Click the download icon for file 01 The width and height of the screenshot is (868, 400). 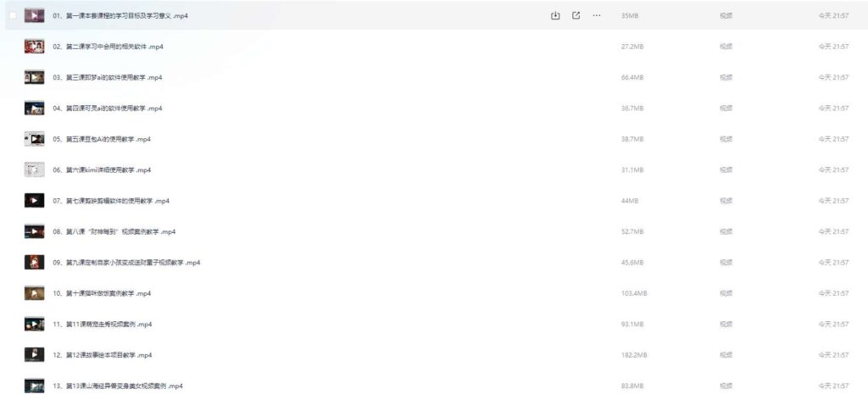pyautogui.click(x=555, y=15)
